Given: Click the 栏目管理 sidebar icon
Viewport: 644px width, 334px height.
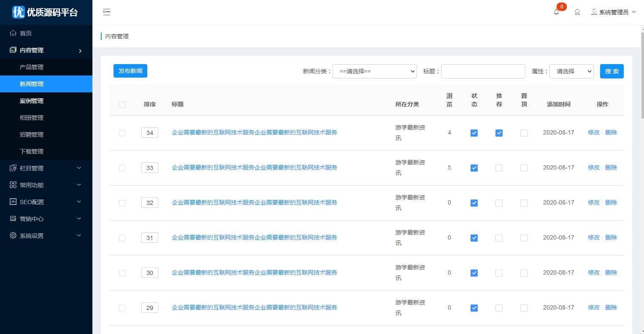Looking at the screenshot, I should pyautogui.click(x=13, y=168).
